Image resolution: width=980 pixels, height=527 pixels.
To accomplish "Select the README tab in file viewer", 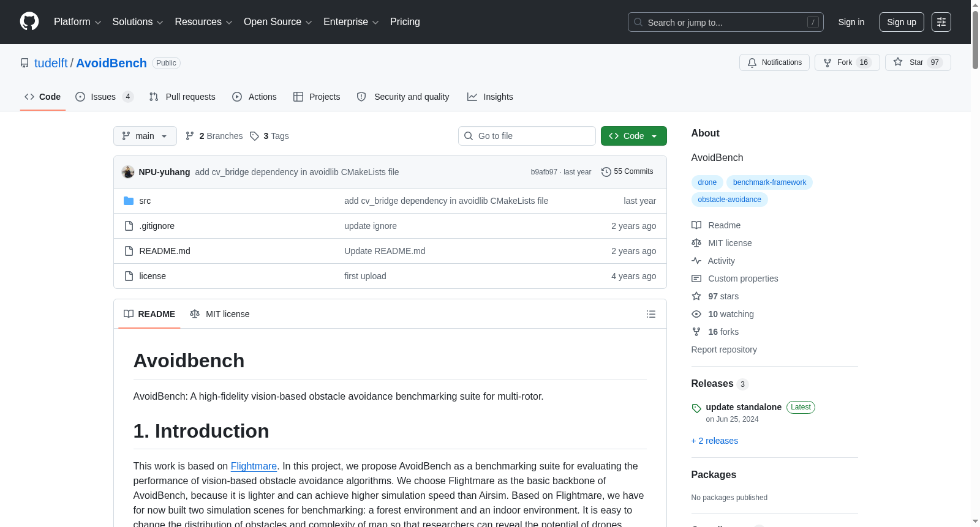I will [x=149, y=314].
